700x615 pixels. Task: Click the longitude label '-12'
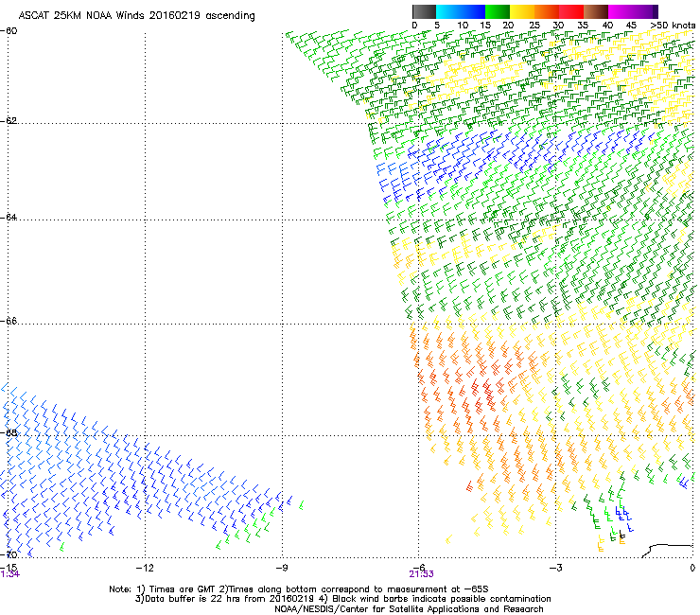point(145,568)
